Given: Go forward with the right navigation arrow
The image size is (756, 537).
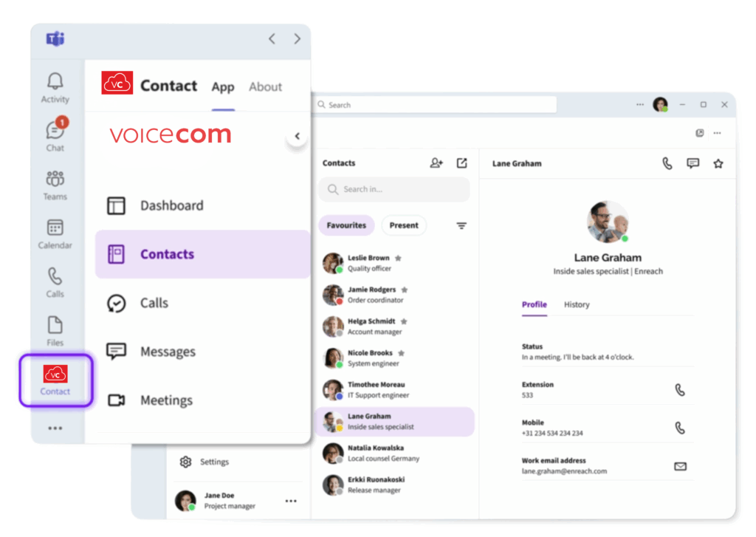Looking at the screenshot, I should [x=298, y=38].
